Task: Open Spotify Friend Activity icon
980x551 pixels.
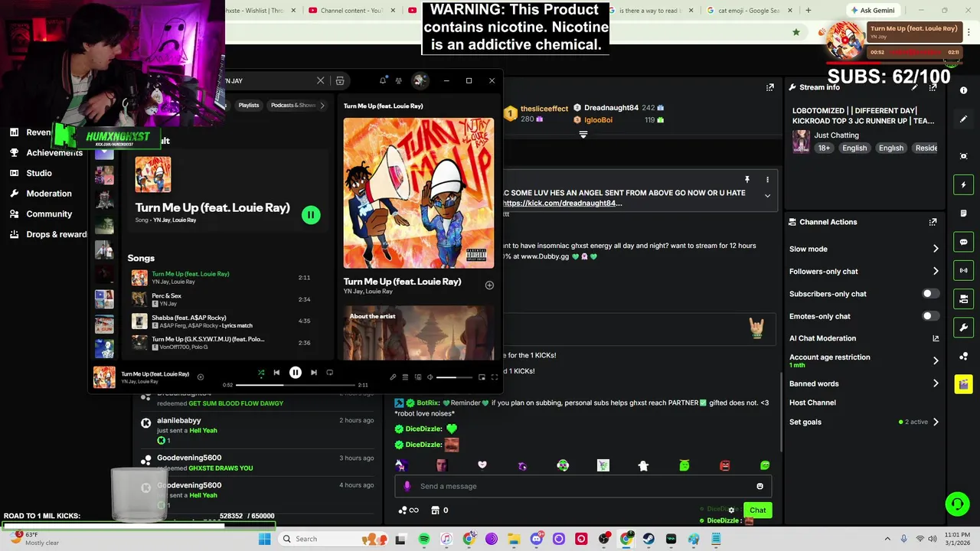Action: point(398,80)
